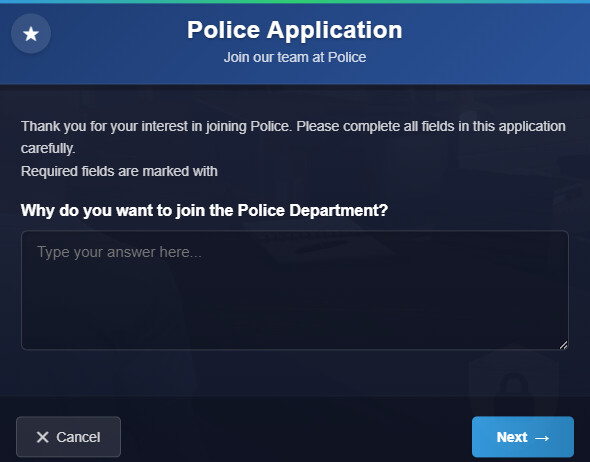The height and width of the screenshot is (462, 590).
Task: Grab the textarea resize handle corner
Action: 563,345
